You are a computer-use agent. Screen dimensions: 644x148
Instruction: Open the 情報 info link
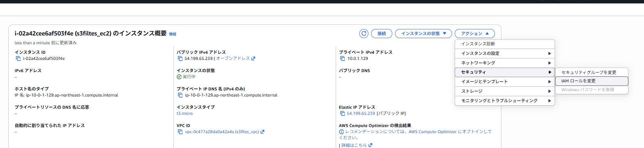pyautogui.click(x=173, y=34)
